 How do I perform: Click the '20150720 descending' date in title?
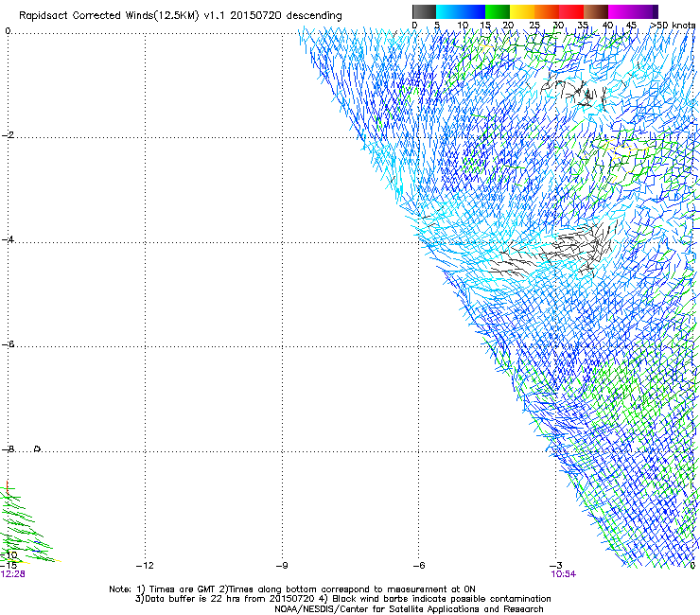click(x=286, y=16)
